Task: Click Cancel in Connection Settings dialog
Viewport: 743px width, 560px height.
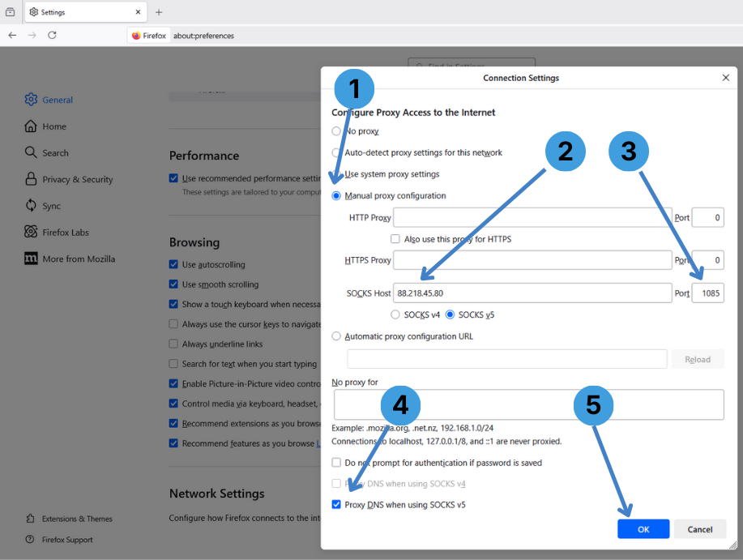Action: [699, 528]
